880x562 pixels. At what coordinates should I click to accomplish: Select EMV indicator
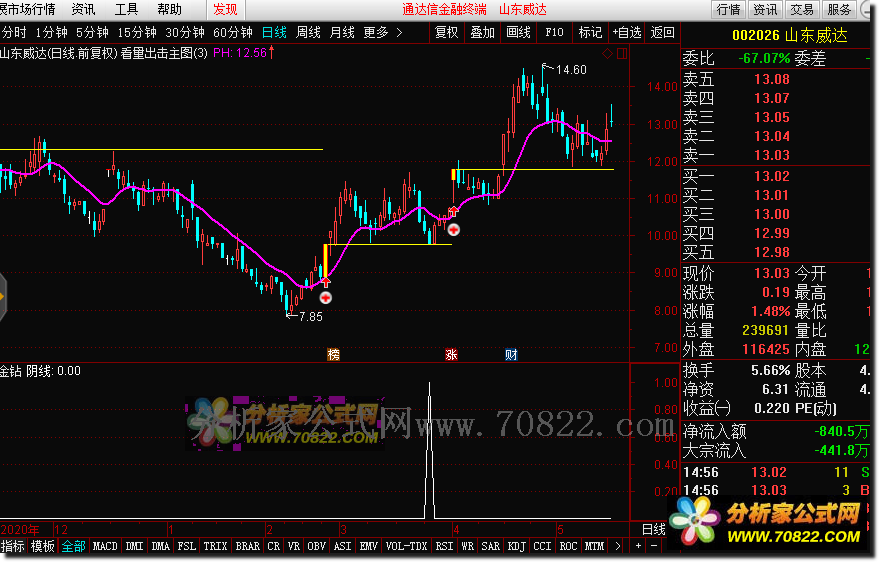click(x=369, y=546)
